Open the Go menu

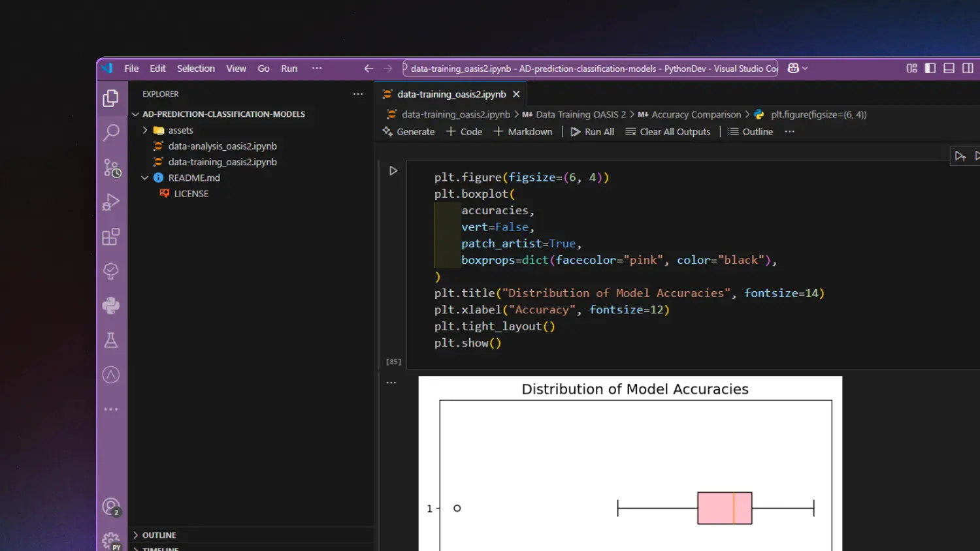click(x=263, y=68)
